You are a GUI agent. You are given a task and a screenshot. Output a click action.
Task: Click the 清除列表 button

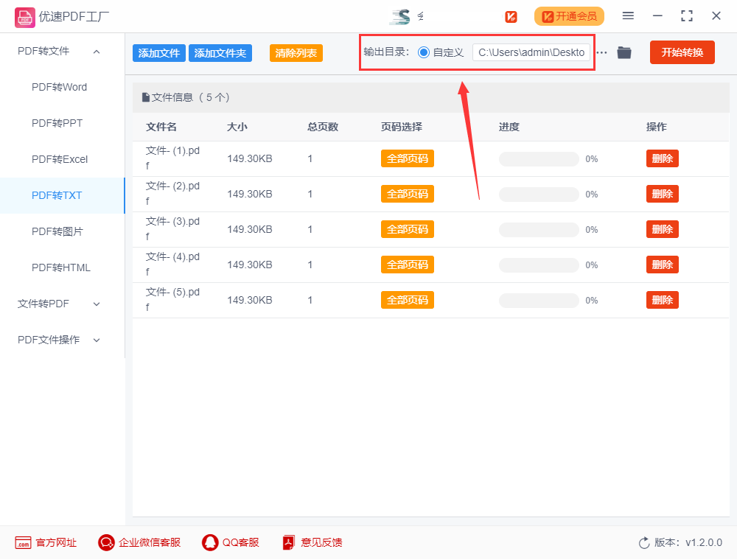tap(296, 53)
